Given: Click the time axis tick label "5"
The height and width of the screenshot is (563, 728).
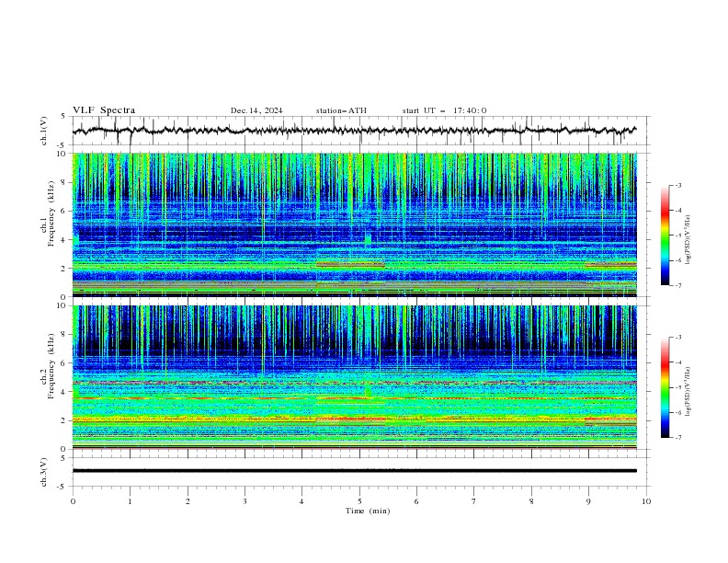Looking at the screenshot, I should coord(359,501).
